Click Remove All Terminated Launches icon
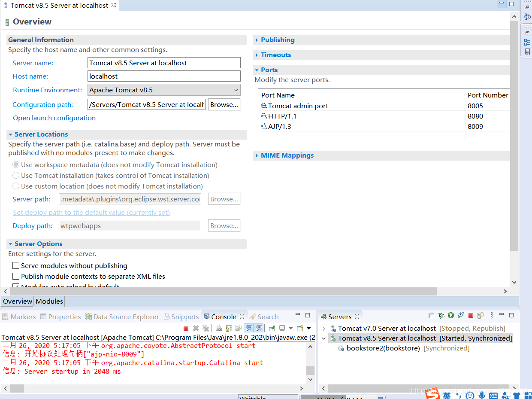This screenshot has height=399, width=532. coord(206,328)
